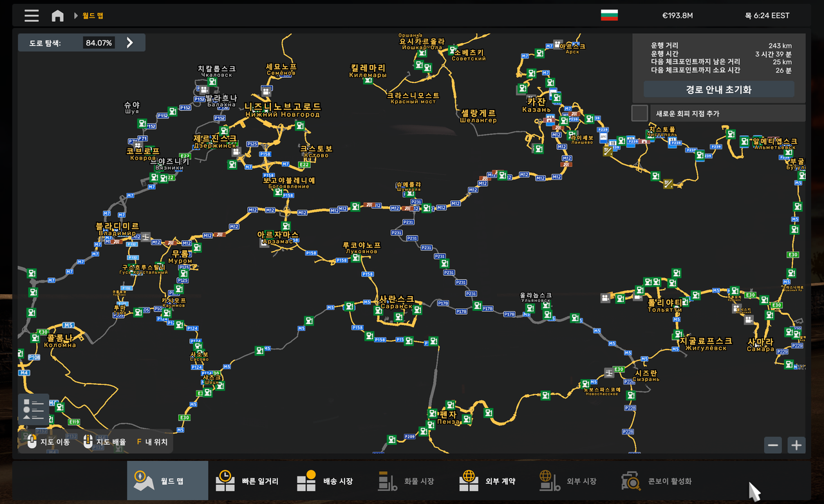Click the €193.8M balance

(x=677, y=15)
